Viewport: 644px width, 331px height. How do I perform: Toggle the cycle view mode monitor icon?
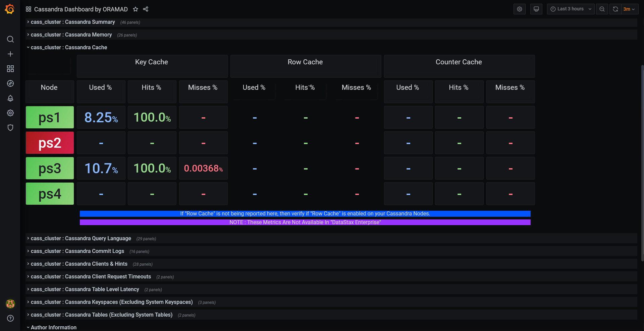[x=536, y=9]
